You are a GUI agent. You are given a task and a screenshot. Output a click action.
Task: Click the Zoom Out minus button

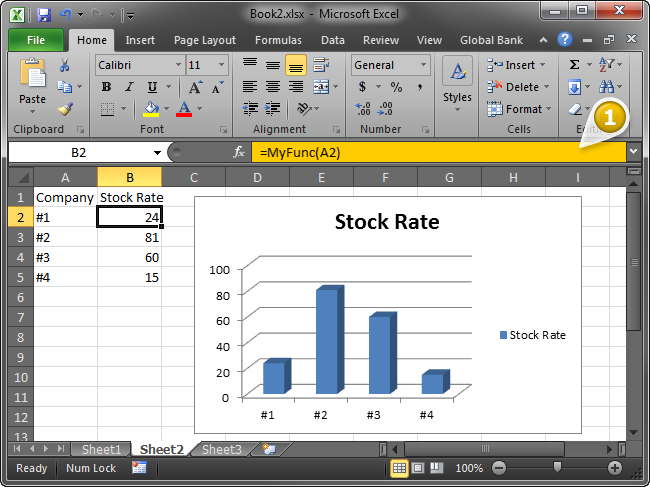click(x=499, y=468)
